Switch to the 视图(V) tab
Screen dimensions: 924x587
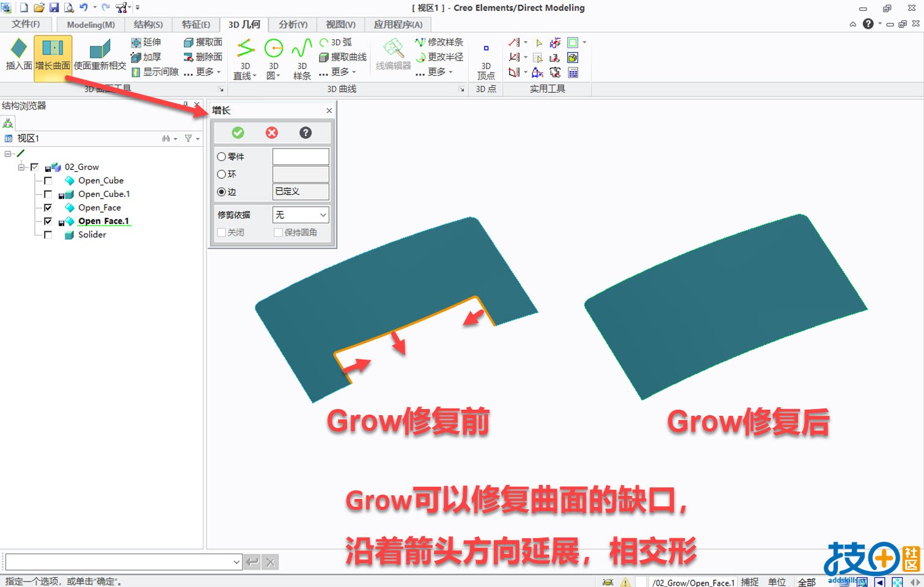(340, 24)
